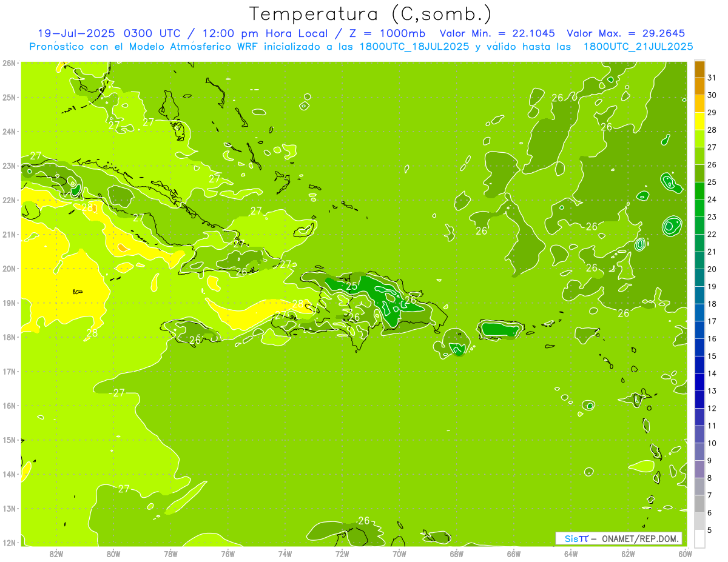This screenshot has width=728, height=562.
Task: Click the longitude axis label "64W"
Action: tap(571, 554)
